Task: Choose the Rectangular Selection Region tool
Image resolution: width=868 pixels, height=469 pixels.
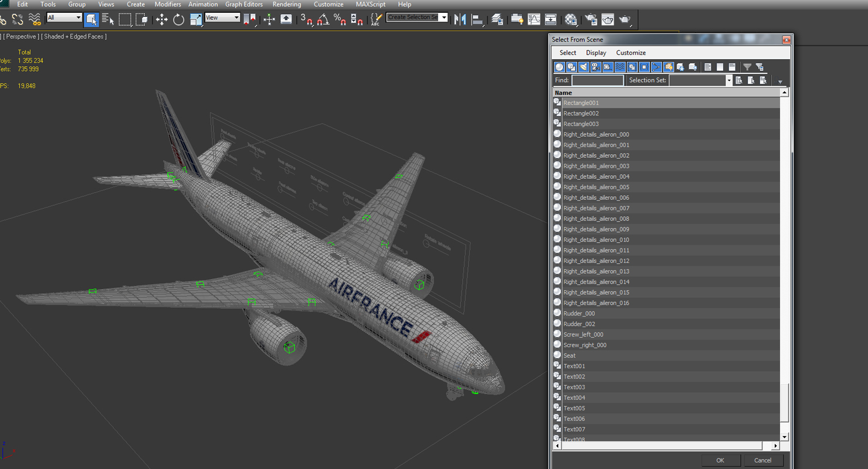Action: [x=124, y=19]
